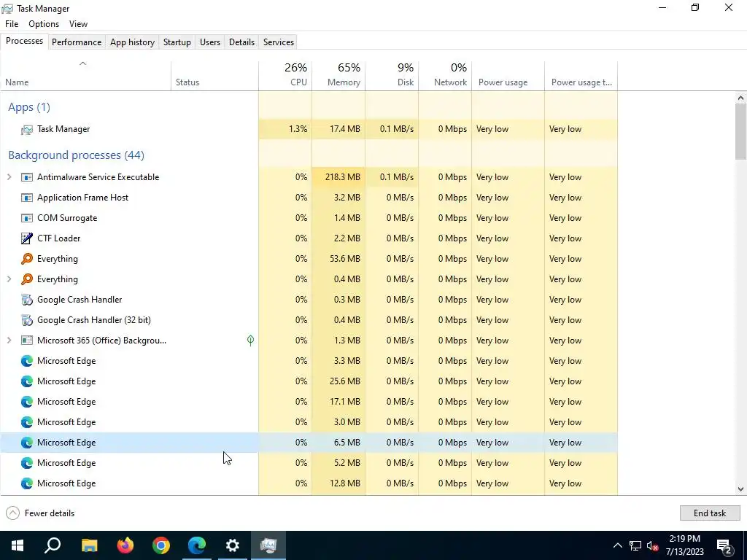This screenshot has width=747, height=560.
Task: Click the 2:19 PM taskbar clock
Action: point(684,545)
